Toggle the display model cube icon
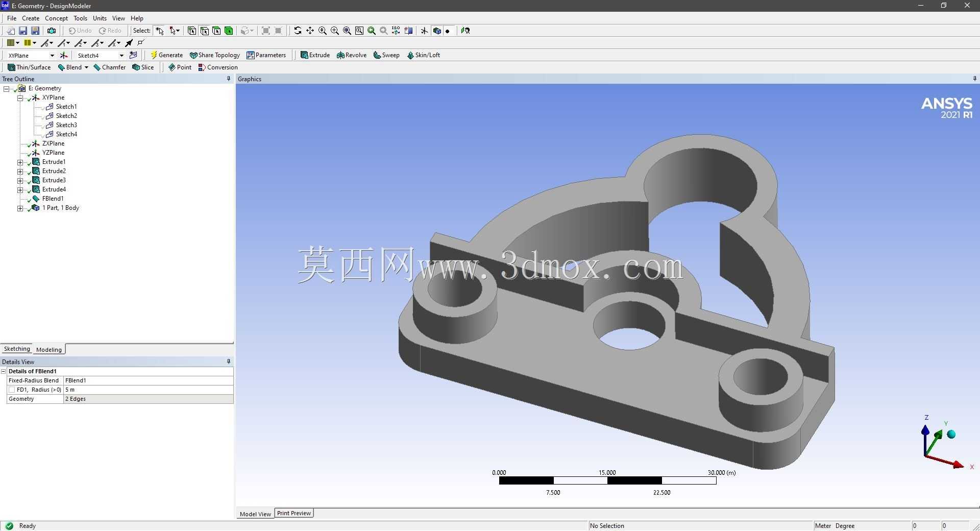This screenshot has width=980, height=531. (437, 31)
